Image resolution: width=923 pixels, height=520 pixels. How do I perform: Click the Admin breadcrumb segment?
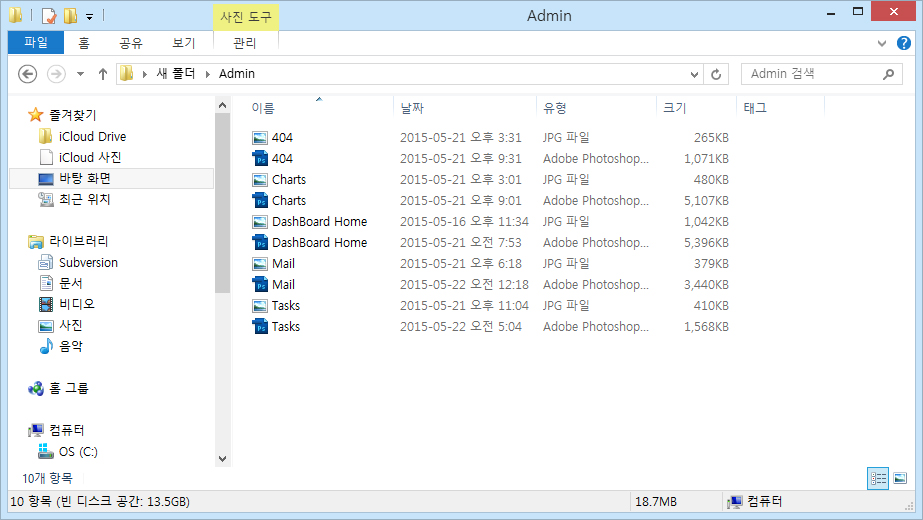237,74
